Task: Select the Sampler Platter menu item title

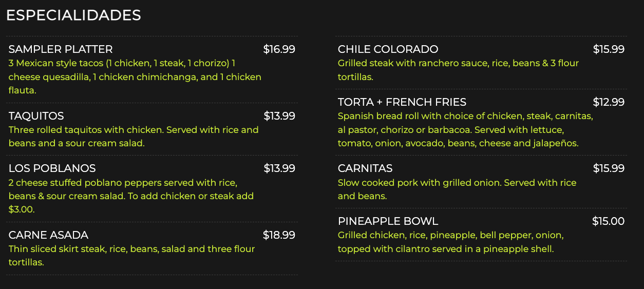Action: point(61,49)
